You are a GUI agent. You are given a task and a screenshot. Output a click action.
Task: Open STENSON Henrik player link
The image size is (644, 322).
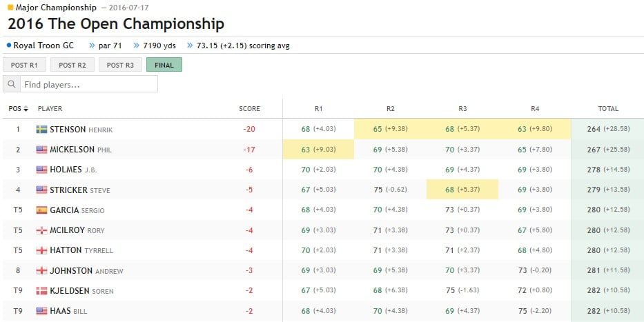(81, 129)
